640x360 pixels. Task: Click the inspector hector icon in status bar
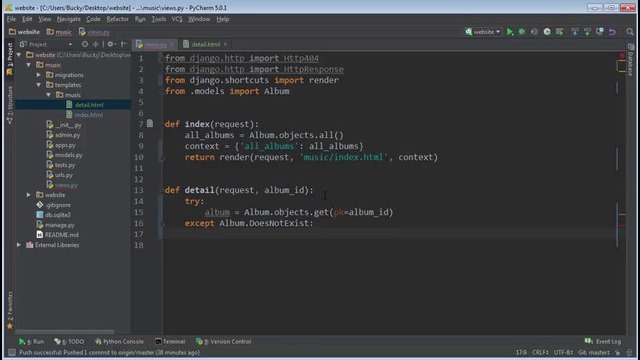coord(630,352)
